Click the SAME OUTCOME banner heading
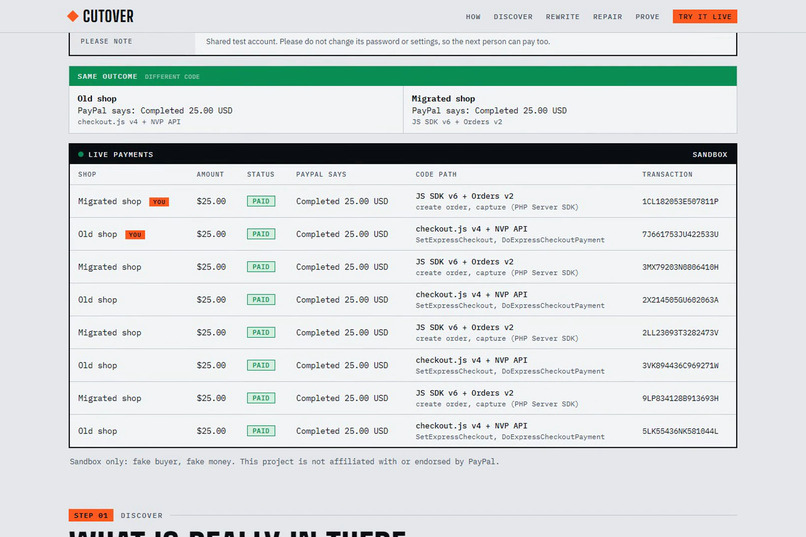Image resolution: width=806 pixels, height=537 pixels. (107, 76)
